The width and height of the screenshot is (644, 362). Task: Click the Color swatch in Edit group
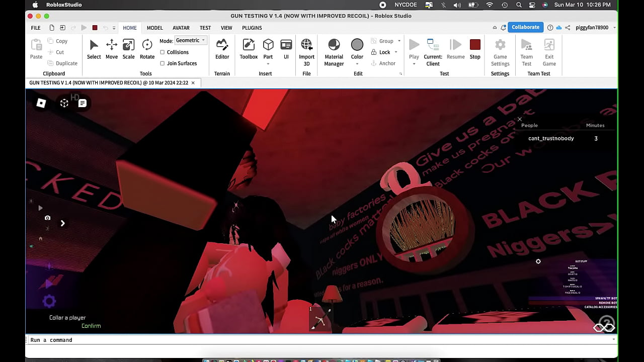(357, 45)
